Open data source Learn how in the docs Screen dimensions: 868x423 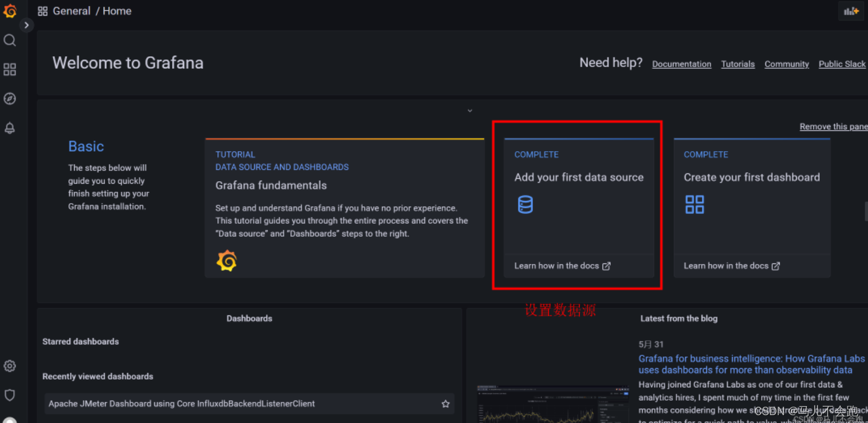(x=557, y=266)
